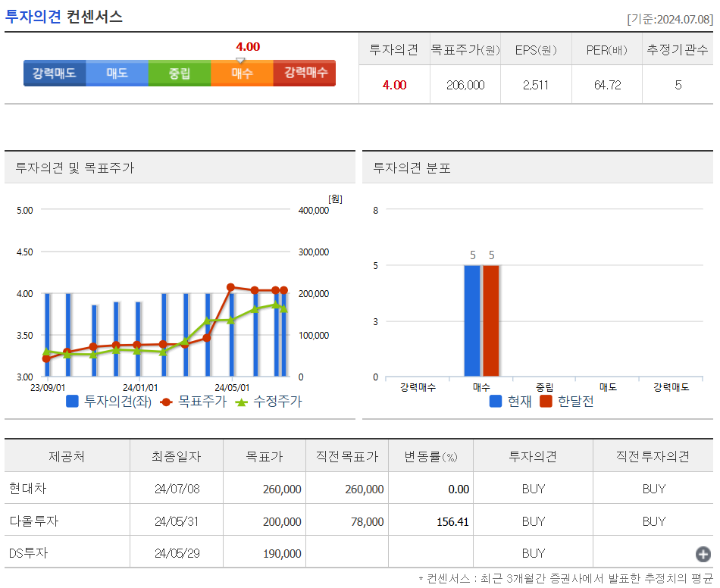
Task: Select the 현대차 provider row name
Action: click(x=28, y=489)
